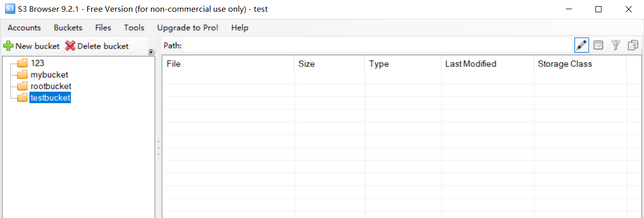
Task: Click the S3 Browser app icon in title bar
Action: (x=10, y=9)
